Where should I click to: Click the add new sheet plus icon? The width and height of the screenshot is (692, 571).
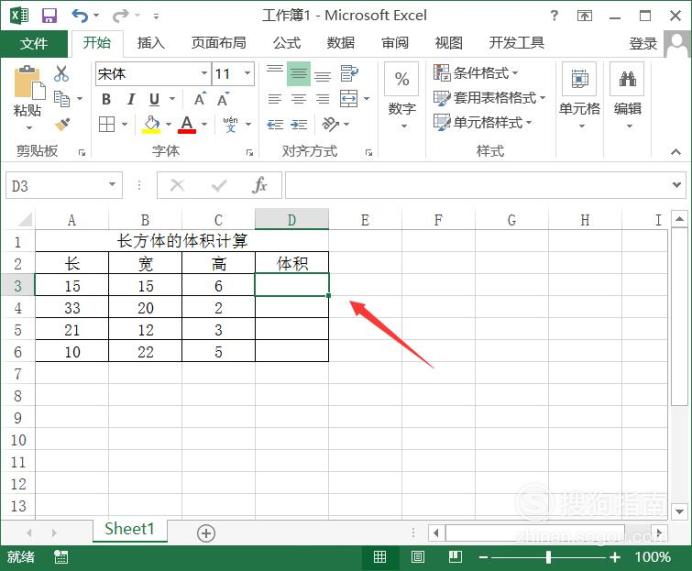(x=206, y=533)
